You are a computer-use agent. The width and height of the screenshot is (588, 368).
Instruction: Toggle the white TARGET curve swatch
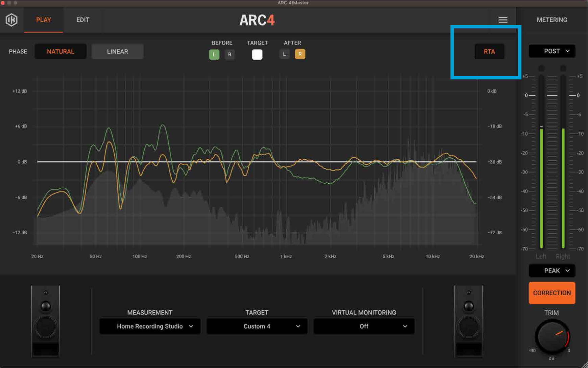pos(257,54)
